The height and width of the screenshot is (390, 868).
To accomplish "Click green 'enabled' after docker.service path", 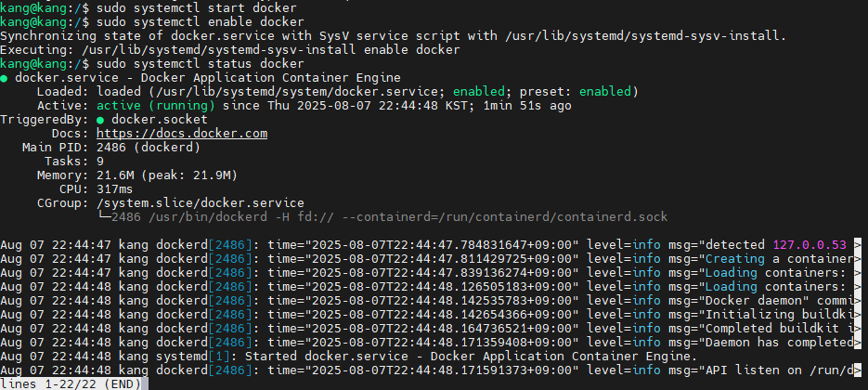I will click(479, 91).
